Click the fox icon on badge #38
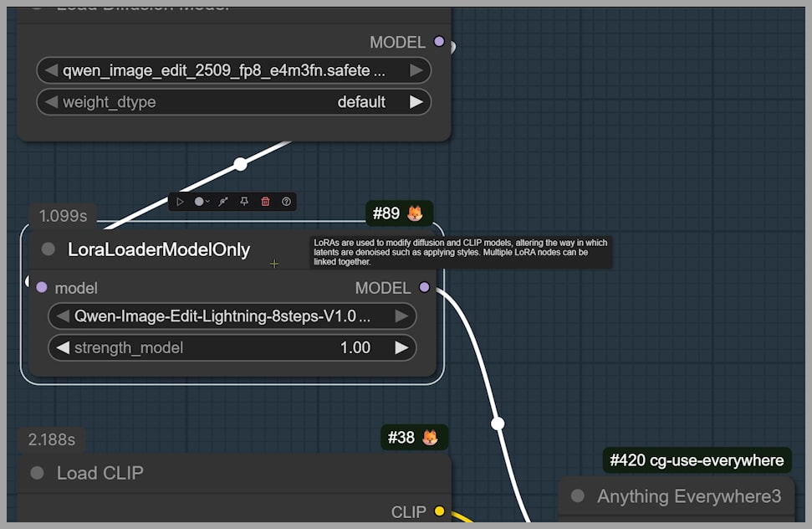This screenshot has height=529, width=812. 429,437
